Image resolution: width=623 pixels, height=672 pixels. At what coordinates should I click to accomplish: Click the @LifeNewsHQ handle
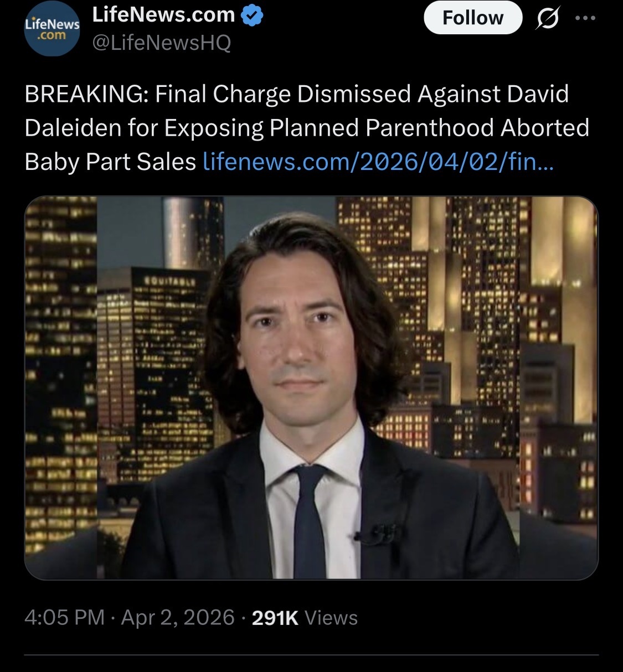click(x=161, y=43)
